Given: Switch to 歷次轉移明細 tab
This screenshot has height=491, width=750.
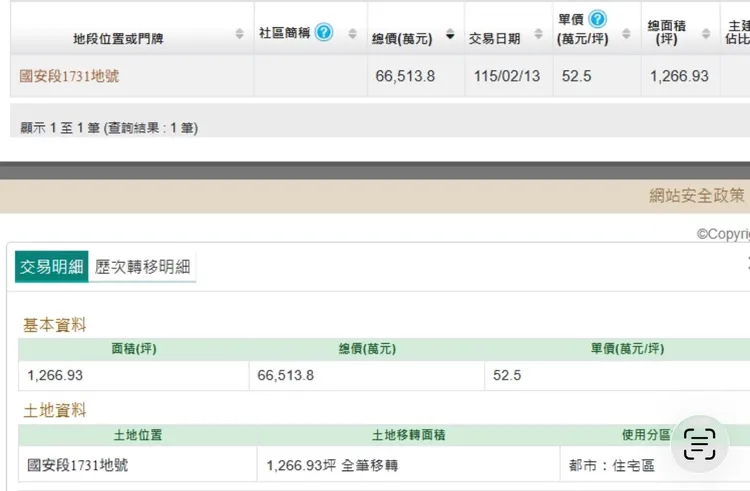Looking at the screenshot, I should (x=143, y=267).
